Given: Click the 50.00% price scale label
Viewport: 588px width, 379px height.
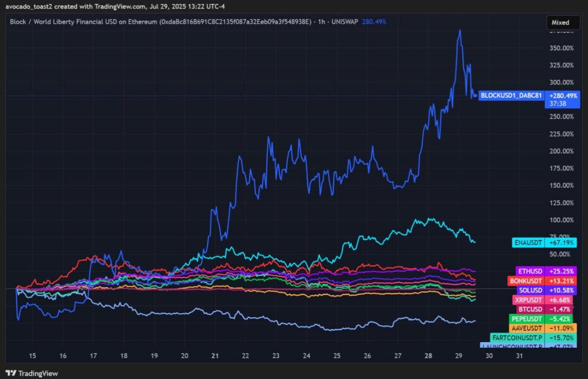Looking at the screenshot, I should coord(560,254).
